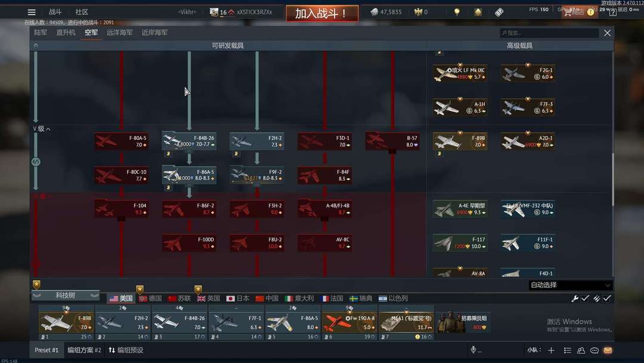Select the F7F-3 premium card
644x363 pixels.
click(x=528, y=107)
